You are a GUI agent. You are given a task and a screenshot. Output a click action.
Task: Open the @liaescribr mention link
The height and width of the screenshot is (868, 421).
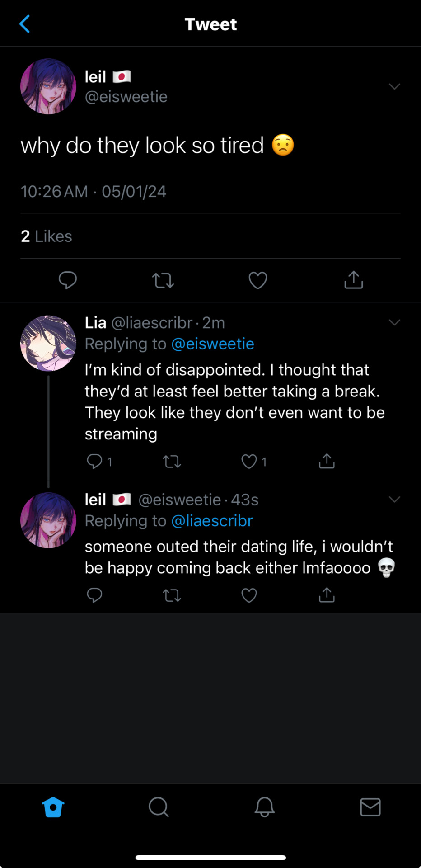[212, 521]
